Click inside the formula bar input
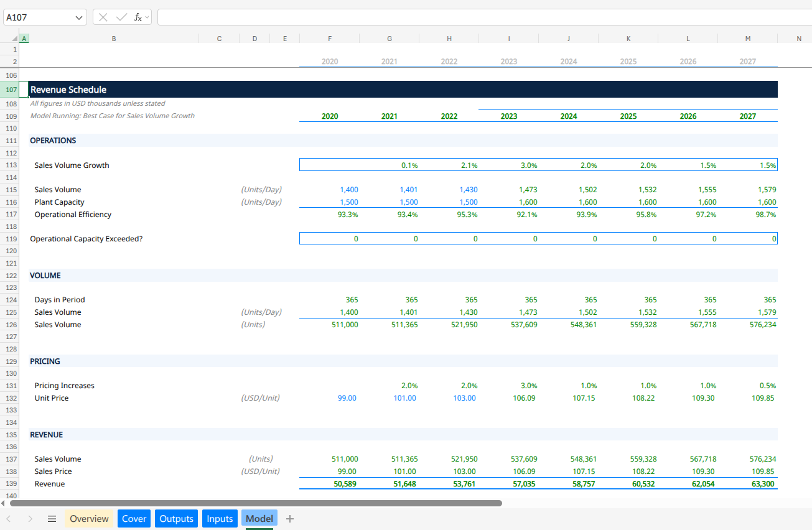The width and height of the screenshot is (812, 530). [x=484, y=17]
